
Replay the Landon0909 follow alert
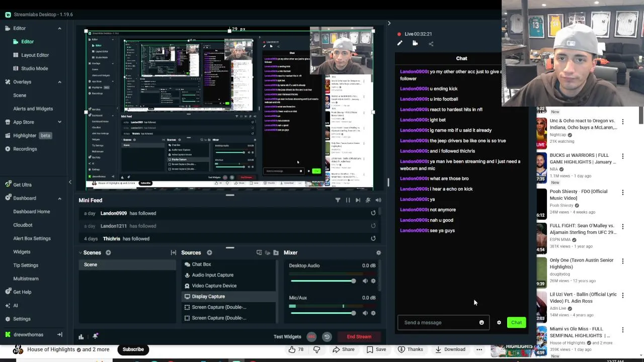click(373, 213)
